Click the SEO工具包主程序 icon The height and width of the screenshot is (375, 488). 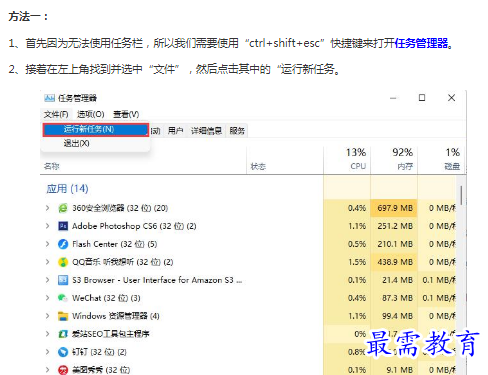point(63,334)
